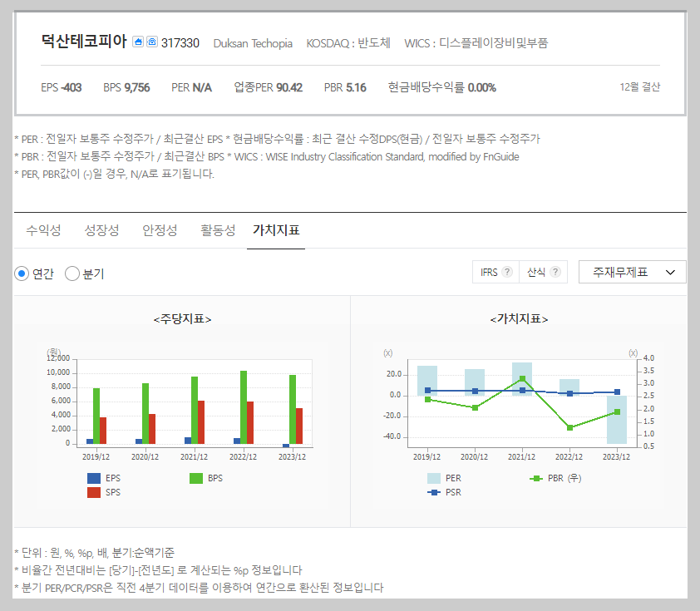Click the IFRS question mark help icon
The image size is (700, 611).
coord(507,272)
